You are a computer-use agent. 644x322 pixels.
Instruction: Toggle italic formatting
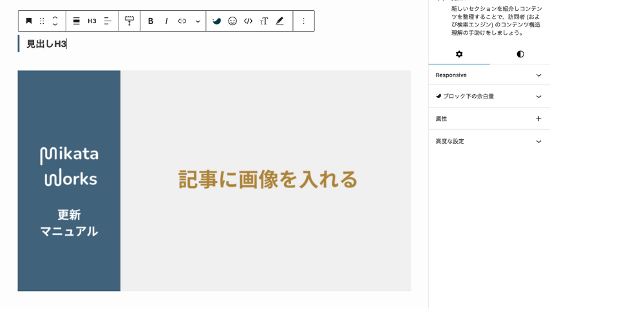tap(166, 21)
